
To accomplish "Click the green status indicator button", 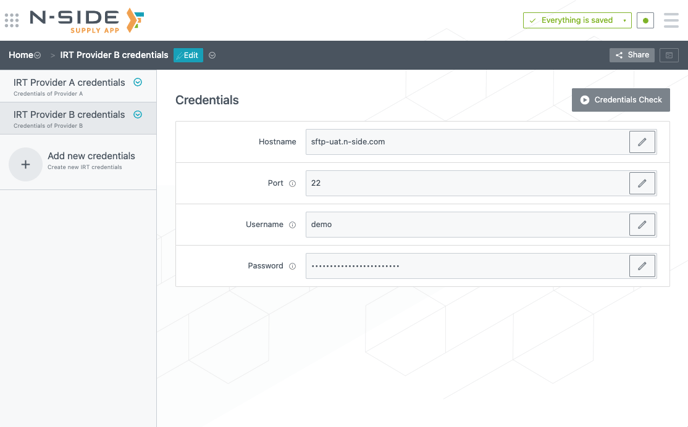I will pos(645,20).
